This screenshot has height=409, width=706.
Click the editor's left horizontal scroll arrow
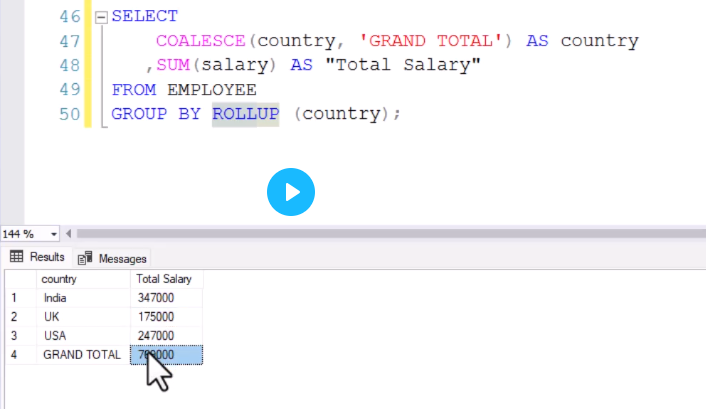(68, 233)
